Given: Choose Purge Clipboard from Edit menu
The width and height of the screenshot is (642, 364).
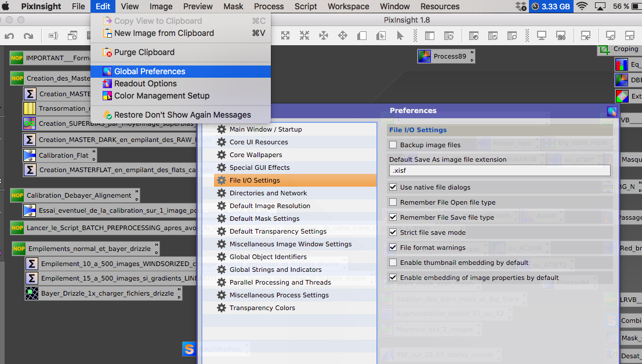Looking at the screenshot, I should (180, 52).
